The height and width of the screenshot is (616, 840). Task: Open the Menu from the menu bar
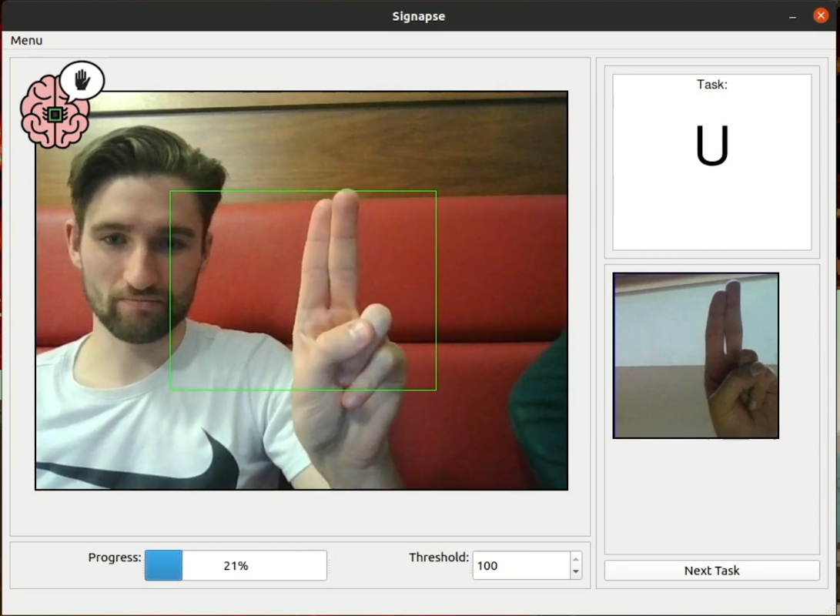[25, 40]
